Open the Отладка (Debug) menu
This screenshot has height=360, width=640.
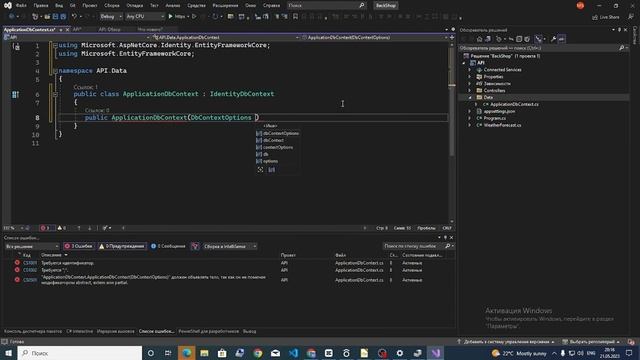[x=134, y=5]
